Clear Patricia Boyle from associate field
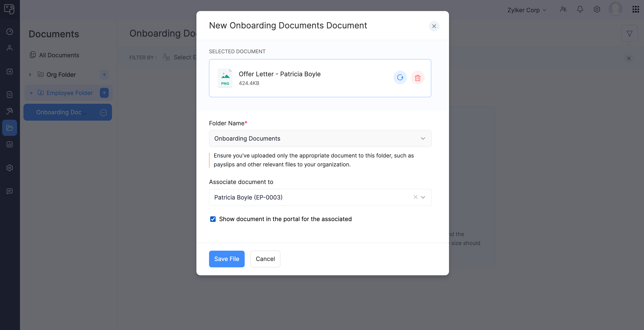 [415, 197]
